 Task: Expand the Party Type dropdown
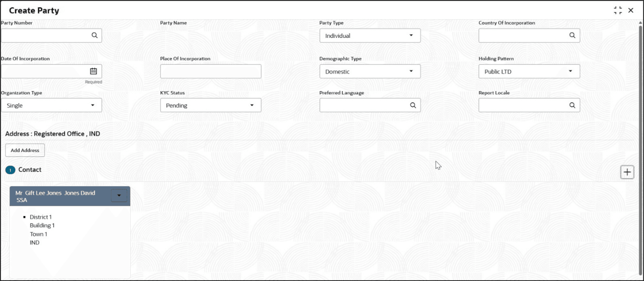[x=370, y=36]
